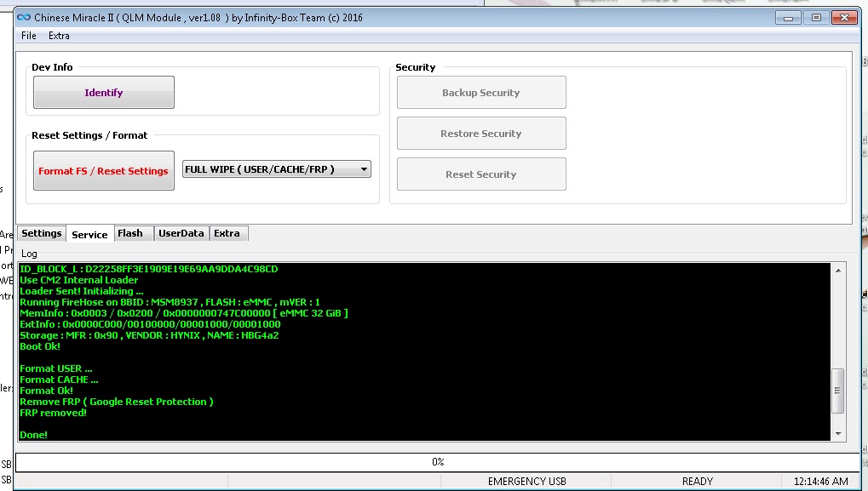Open the Extra tab beside UserData
The image size is (868, 491).
pos(227,233)
